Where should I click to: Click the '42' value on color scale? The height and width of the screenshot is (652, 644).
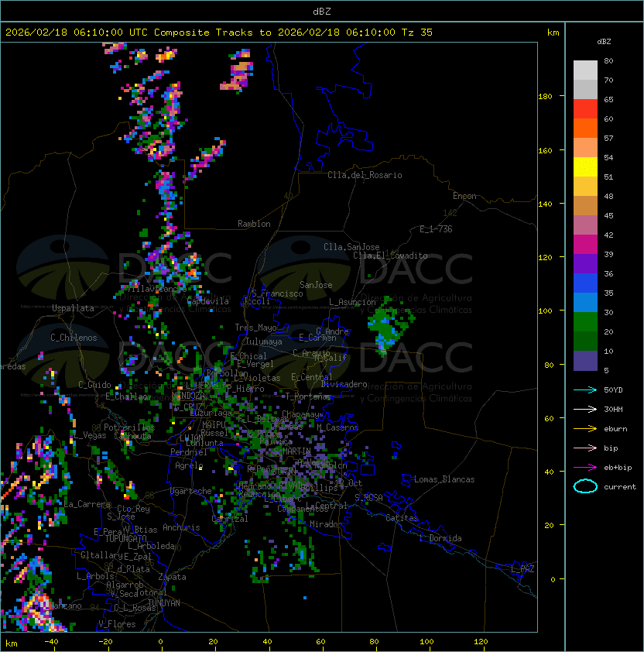[608, 235]
